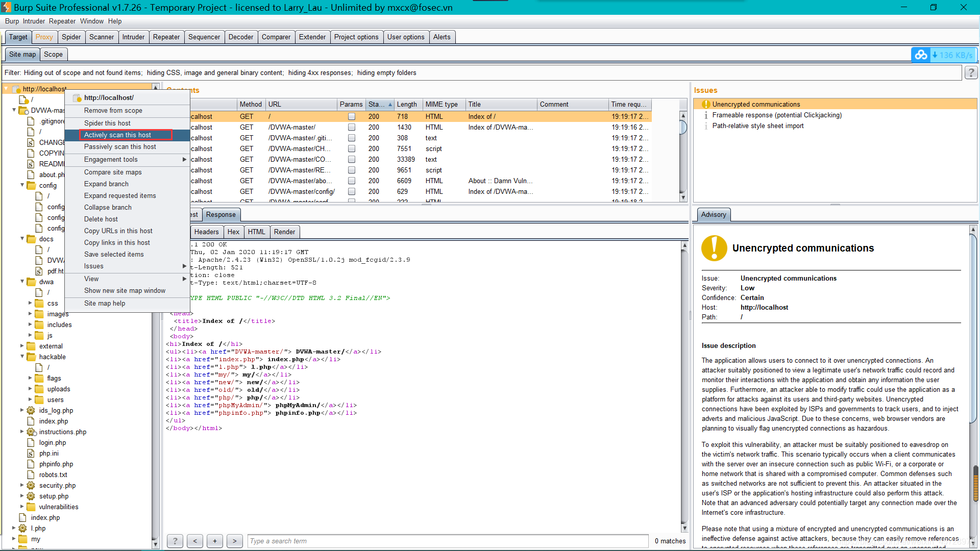
Task: Click the filter help question mark button
Action: pyautogui.click(x=971, y=73)
